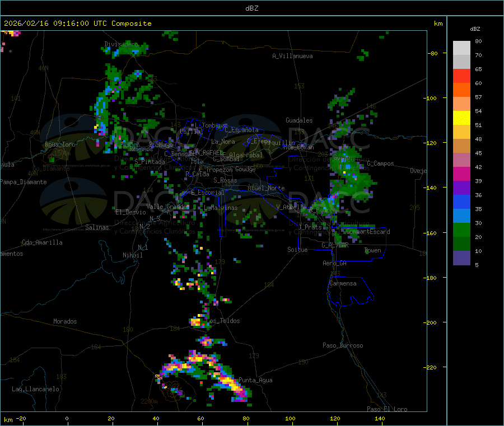504x426 pixels.
Task: Click the 'N_1' map label
Action: (x=143, y=247)
